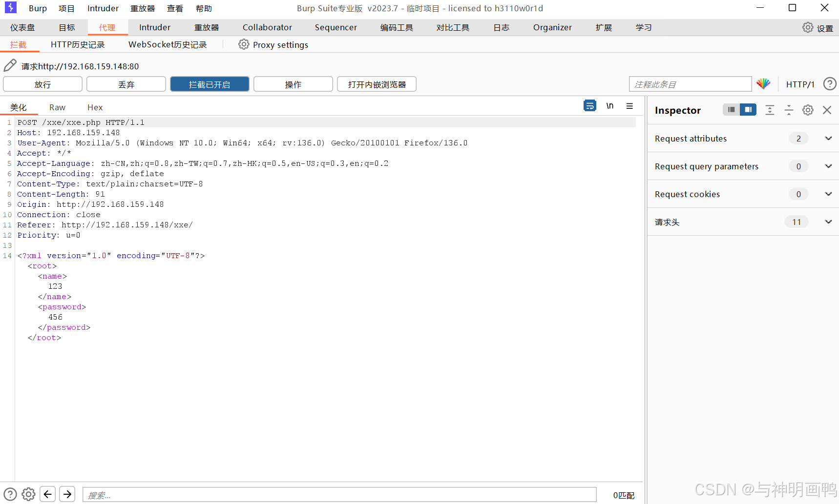Open the Sequencer tab

coord(336,27)
